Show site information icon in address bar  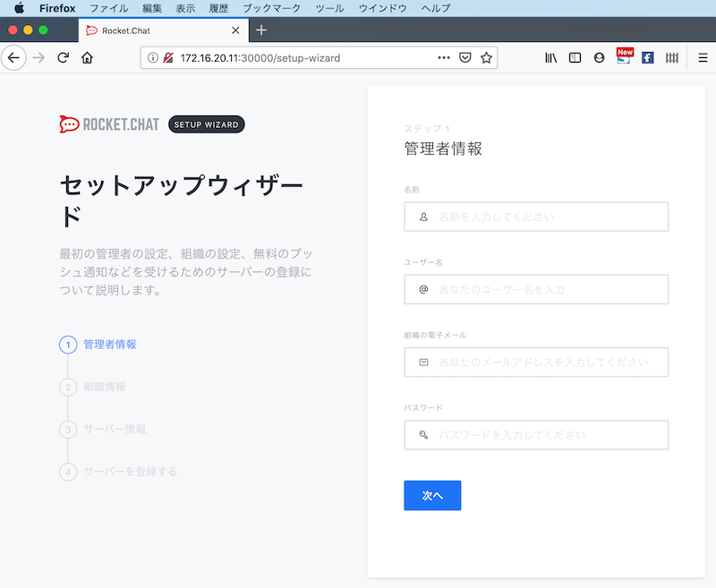(153, 58)
